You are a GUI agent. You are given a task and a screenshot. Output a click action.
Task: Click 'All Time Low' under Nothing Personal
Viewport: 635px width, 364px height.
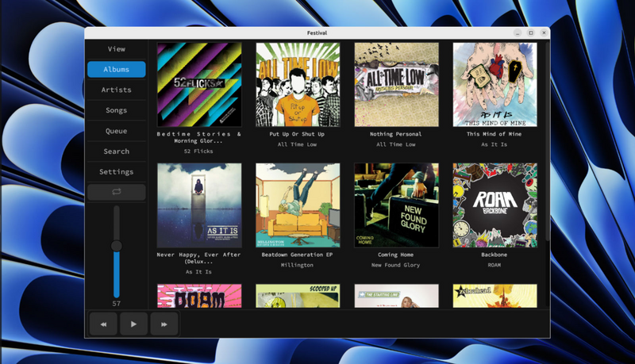395,144
